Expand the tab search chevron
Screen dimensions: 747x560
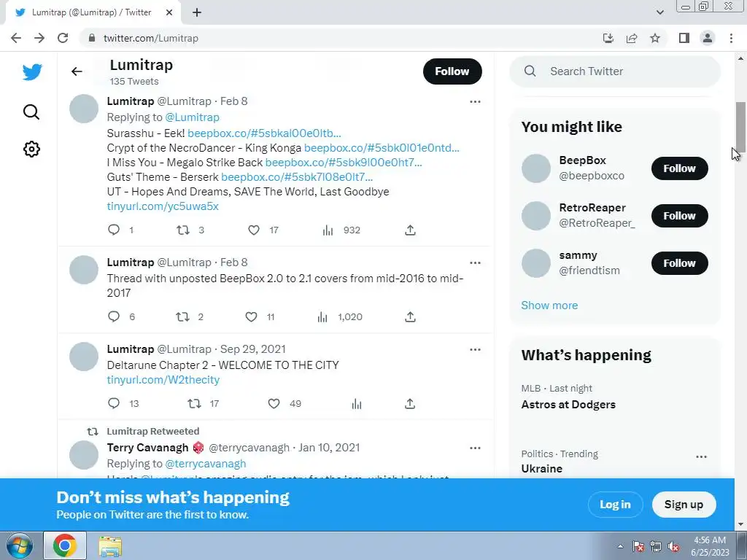click(659, 12)
